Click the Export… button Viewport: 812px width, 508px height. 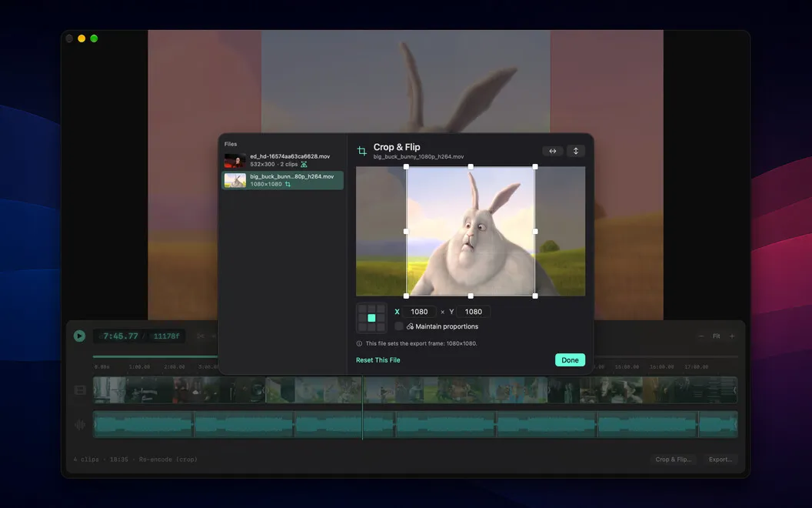(720, 460)
